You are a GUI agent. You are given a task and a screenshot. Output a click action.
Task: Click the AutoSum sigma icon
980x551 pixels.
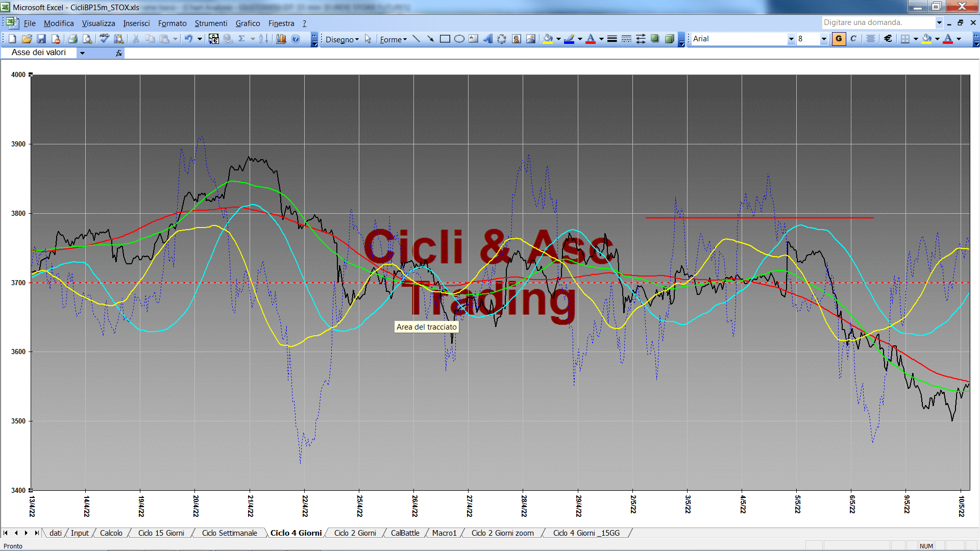pyautogui.click(x=242, y=39)
